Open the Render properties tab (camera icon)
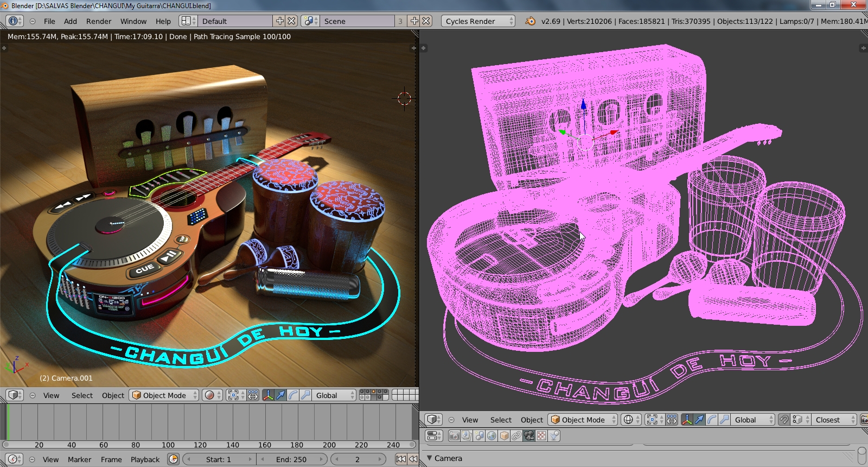868x467 pixels. (x=454, y=436)
